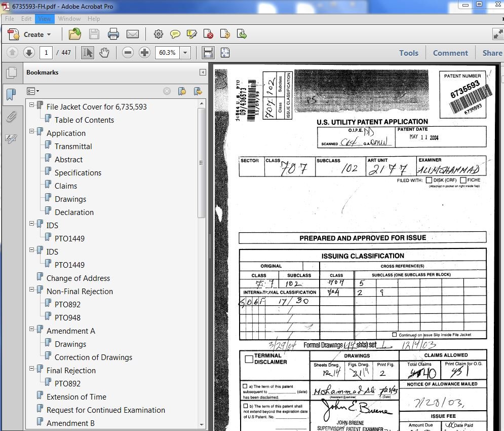Fit one full page to window

click(x=225, y=52)
